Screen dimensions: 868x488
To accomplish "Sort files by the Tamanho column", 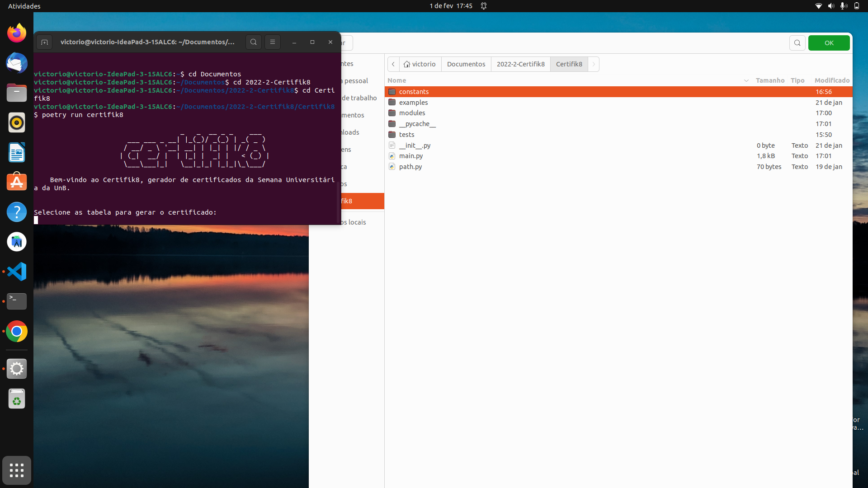I will point(770,80).
